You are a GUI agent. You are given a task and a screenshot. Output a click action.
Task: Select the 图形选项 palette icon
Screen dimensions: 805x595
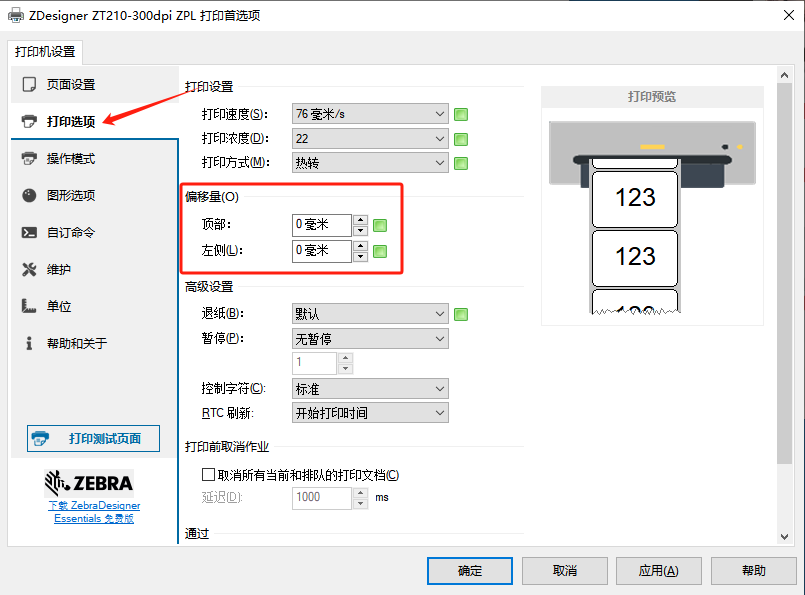[x=29, y=196]
